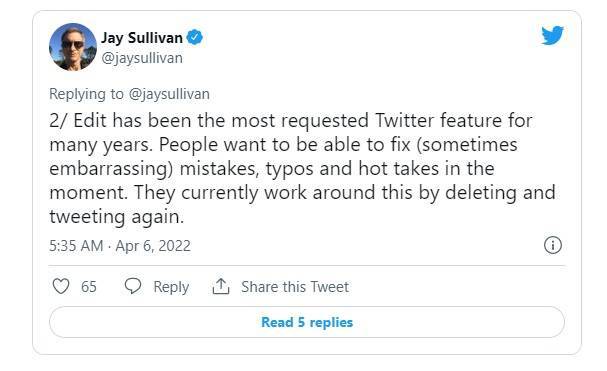Click the tweet's last line 'tweeting again.'
The height and width of the screenshot is (371, 607).
click(x=117, y=216)
